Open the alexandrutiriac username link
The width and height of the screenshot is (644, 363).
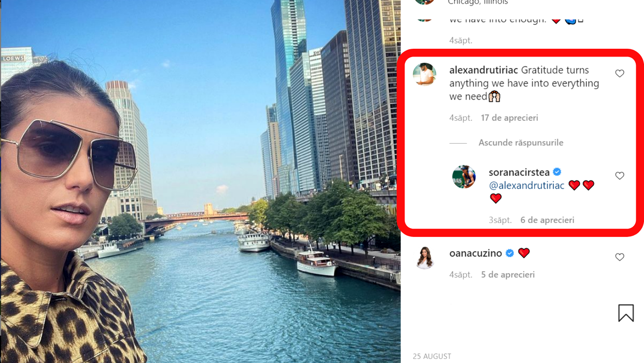483,70
